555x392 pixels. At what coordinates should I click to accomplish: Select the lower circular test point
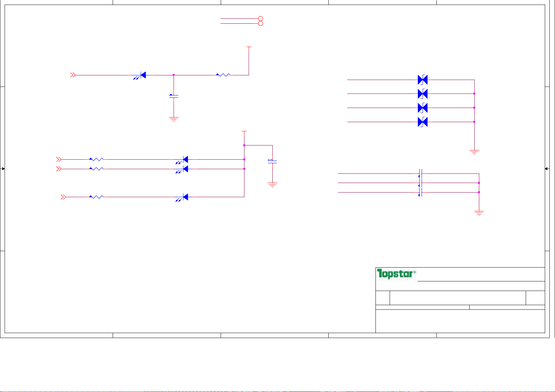pos(261,23)
